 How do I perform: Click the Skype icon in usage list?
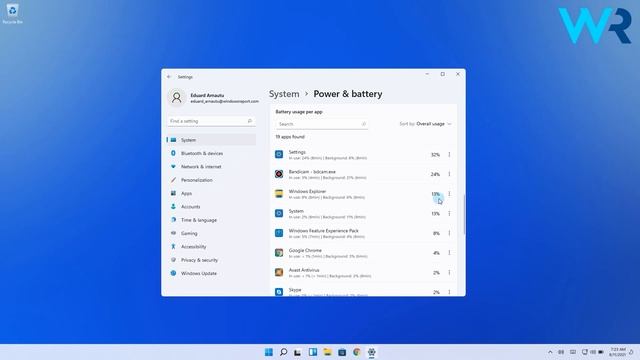click(279, 292)
